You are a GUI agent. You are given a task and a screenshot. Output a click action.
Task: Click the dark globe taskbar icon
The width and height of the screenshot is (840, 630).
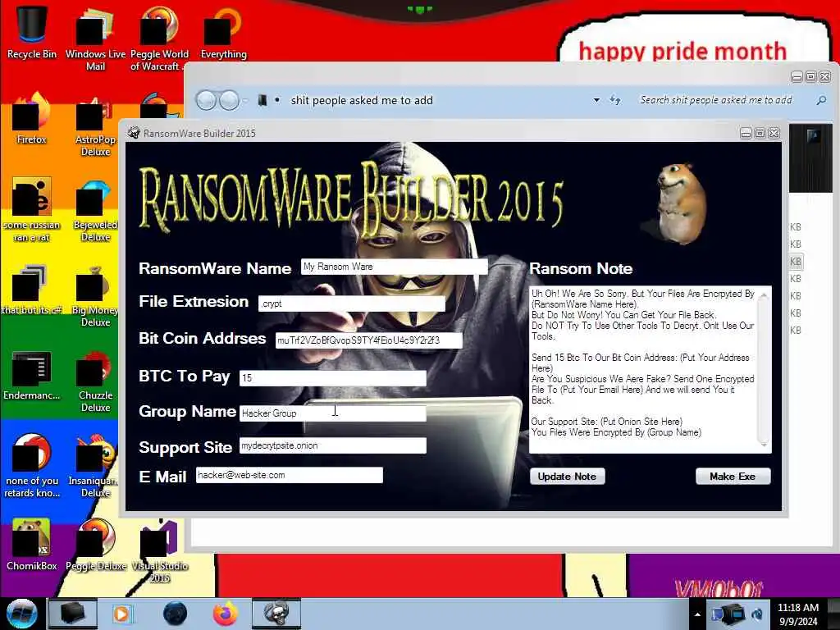tap(175, 614)
